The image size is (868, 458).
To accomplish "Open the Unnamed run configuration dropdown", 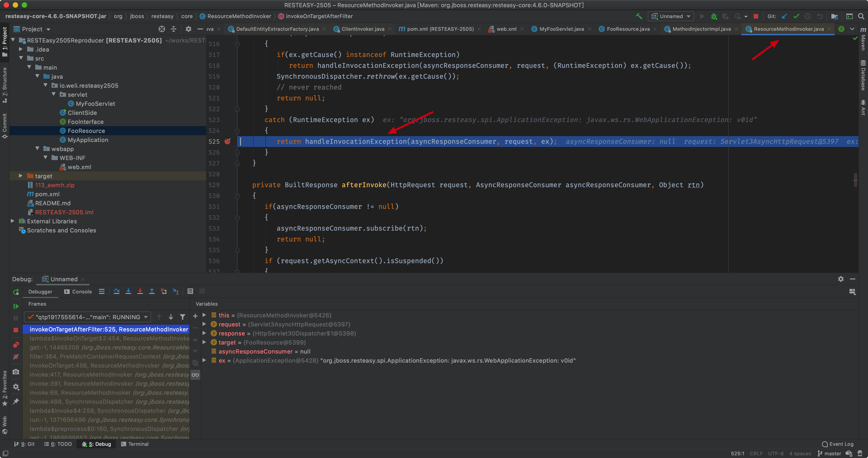I will (671, 16).
